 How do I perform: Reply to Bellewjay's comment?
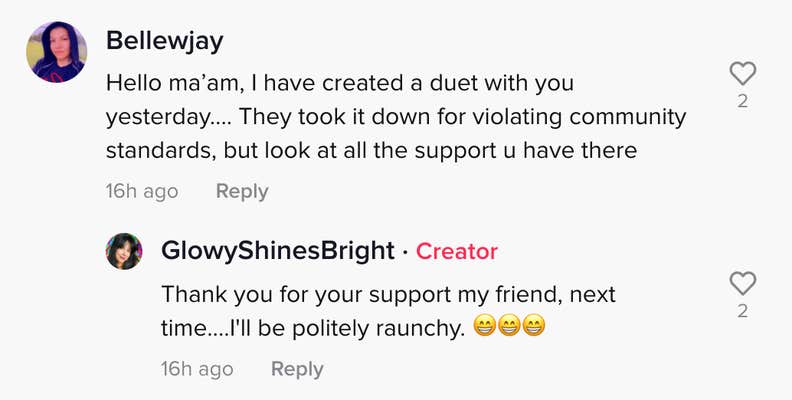[x=242, y=191]
